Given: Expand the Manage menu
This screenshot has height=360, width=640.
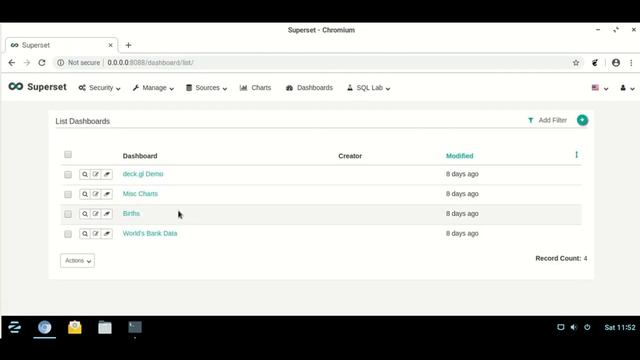Looking at the screenshot, I should 153,88.
